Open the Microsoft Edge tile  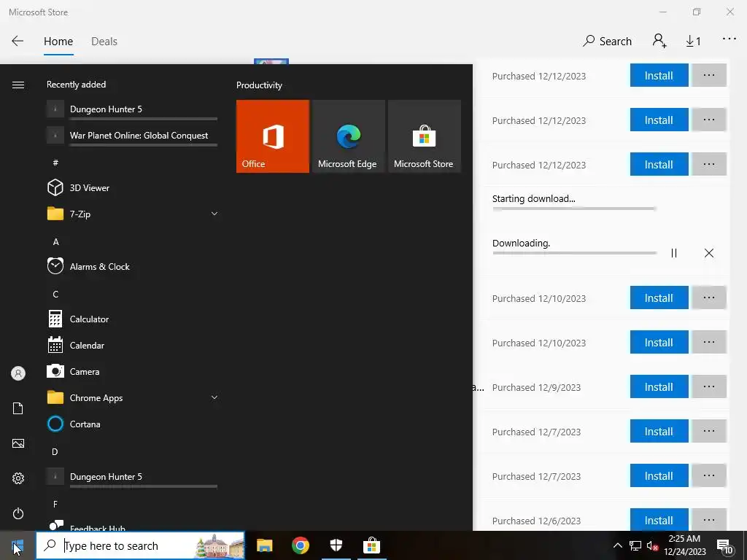tap(348, 136)
